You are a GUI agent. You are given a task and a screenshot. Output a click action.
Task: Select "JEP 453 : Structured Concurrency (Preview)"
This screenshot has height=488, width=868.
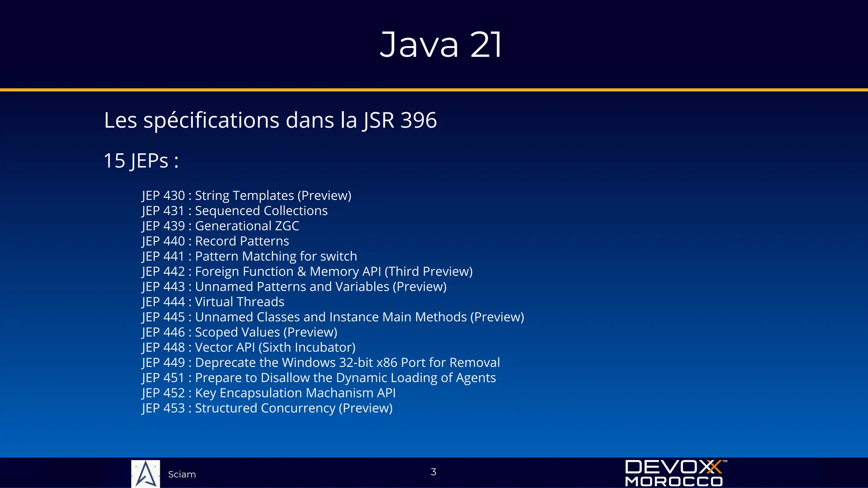click(x=267, y=408)
